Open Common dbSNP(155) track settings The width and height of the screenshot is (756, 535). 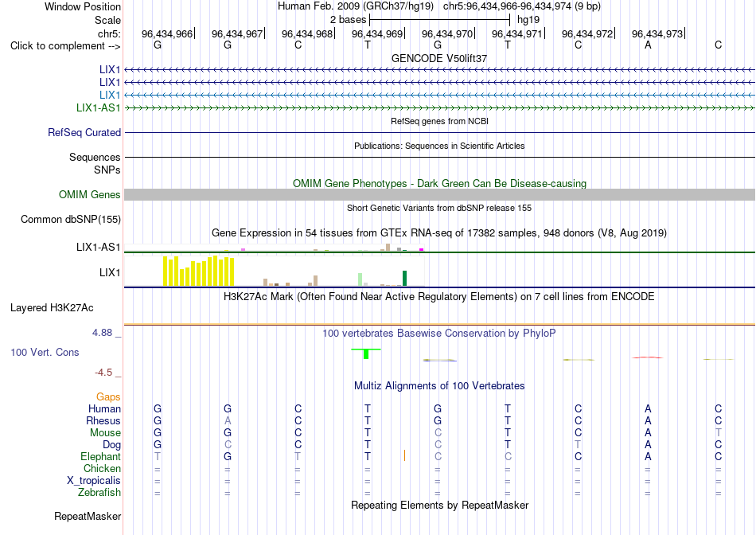71,219
